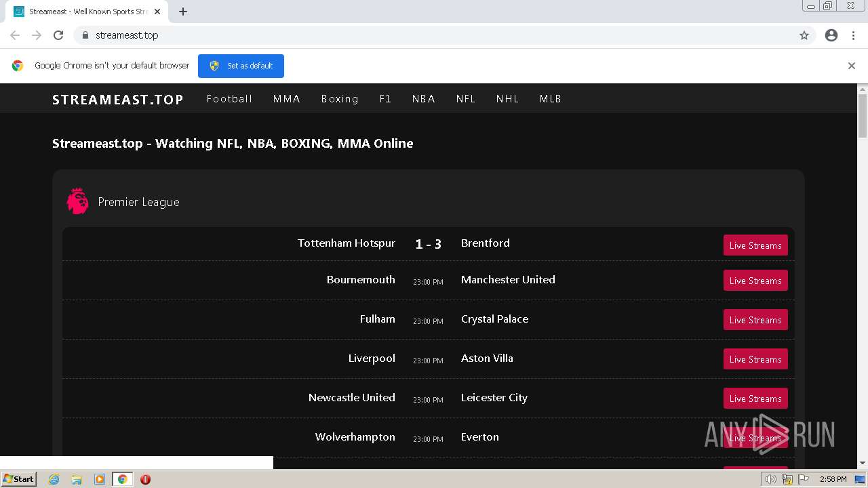Click the Liverpool team name

(372, 359)
